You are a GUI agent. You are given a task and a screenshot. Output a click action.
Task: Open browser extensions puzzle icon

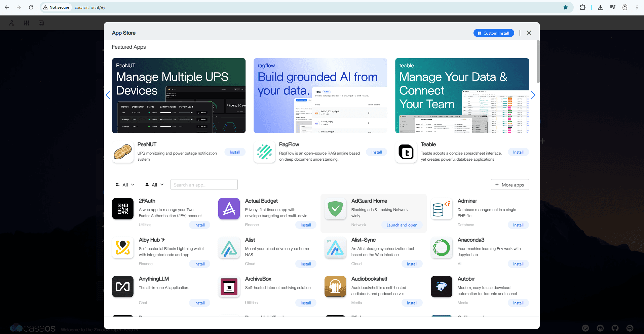point(582,7)
